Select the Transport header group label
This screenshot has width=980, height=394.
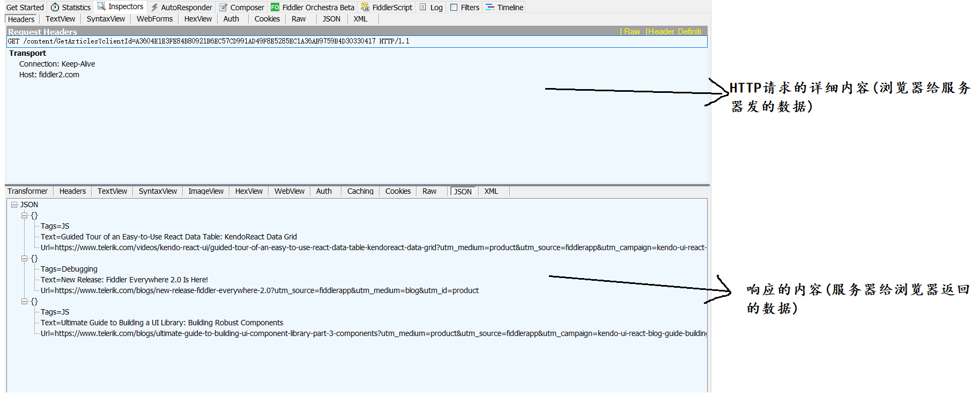[27, 53]
